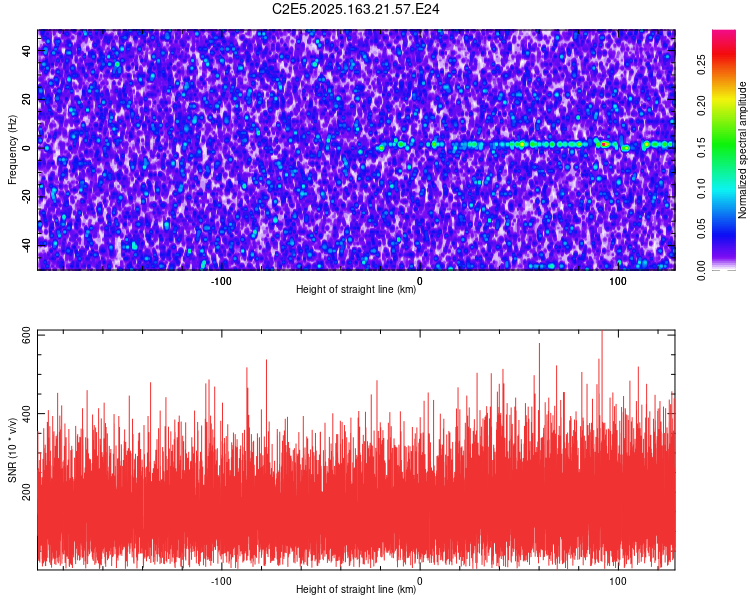Image resolution: width=750 pixels, height=600 pixels.
Task: Click the blue 0.05 colorbar region
Action: click(724, 229)
